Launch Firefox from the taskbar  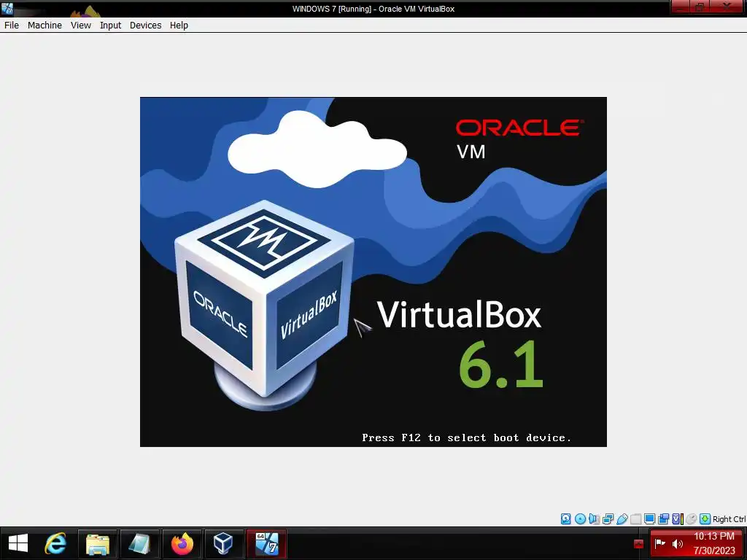pyautogui.click(x=182, y=543)
